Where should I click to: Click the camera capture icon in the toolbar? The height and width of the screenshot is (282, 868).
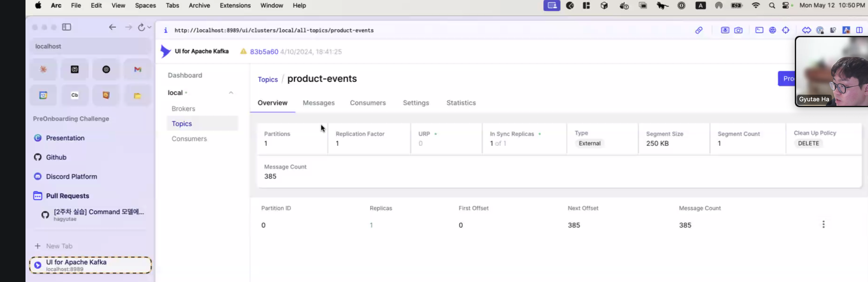click(x=738, y=30)
